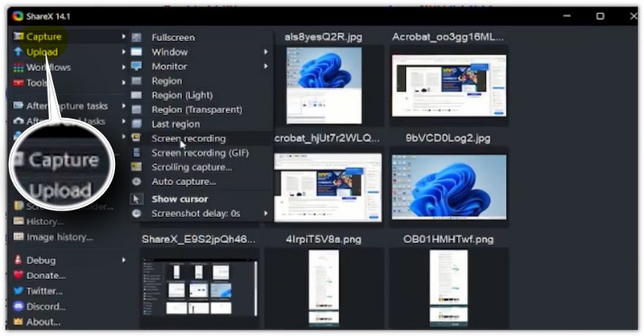The image size is (644, 336).
Task: Click the Tools toolbox icon
Action: coord(19,83)
